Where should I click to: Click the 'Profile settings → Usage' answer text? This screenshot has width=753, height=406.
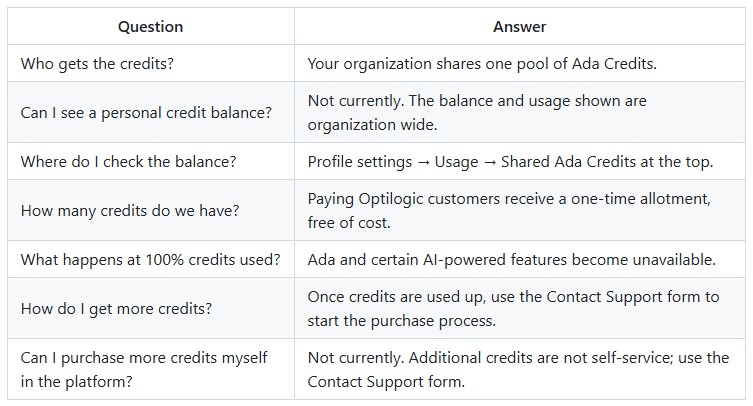[x=510, y=161]
